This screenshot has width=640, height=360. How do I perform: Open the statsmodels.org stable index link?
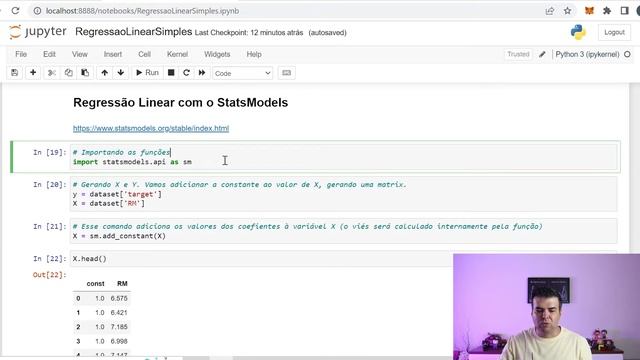tap(151, 128)
